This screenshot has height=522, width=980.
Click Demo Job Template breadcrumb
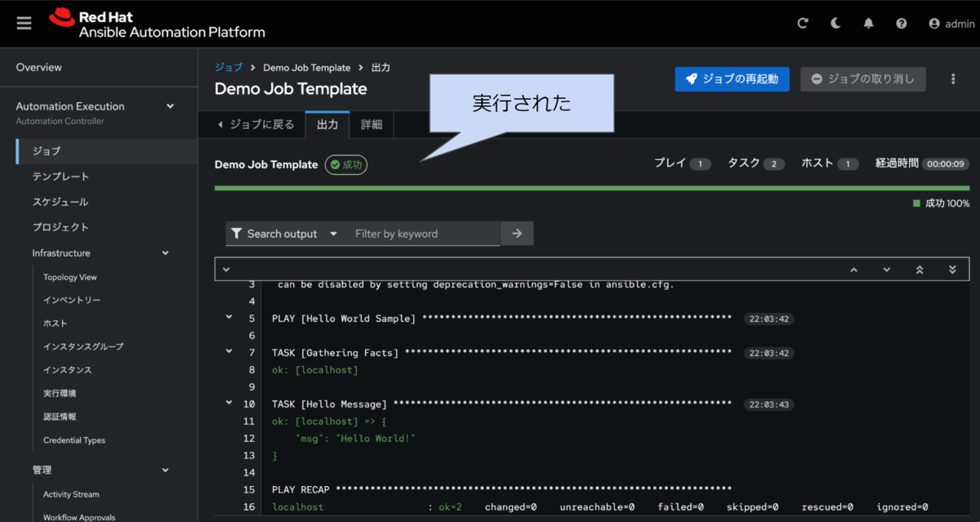pyautogui.click(x=306, y=68)
